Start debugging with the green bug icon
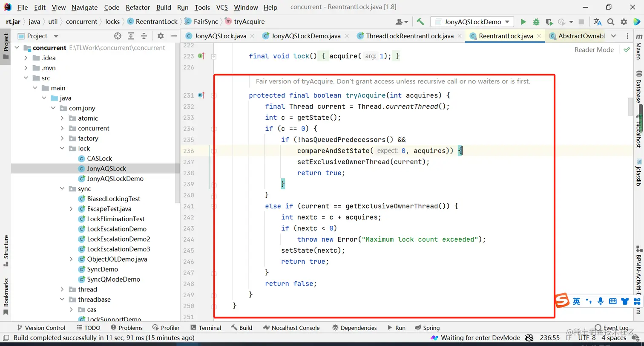The height and width of the screenshot is (346, 644). (536, 22)
